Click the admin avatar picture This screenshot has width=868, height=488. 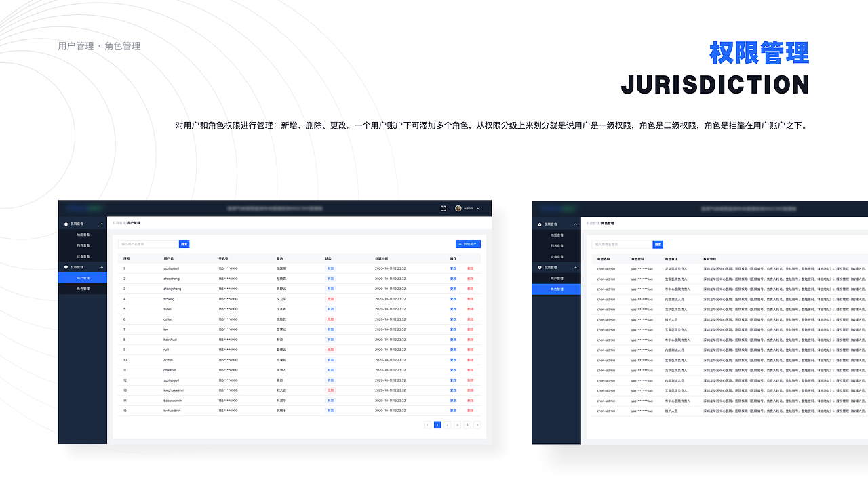[458, 208]
